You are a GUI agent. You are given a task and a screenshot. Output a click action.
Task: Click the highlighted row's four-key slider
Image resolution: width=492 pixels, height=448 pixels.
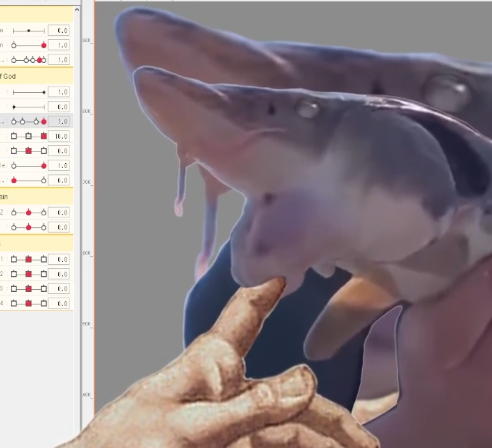click(29, 121)
